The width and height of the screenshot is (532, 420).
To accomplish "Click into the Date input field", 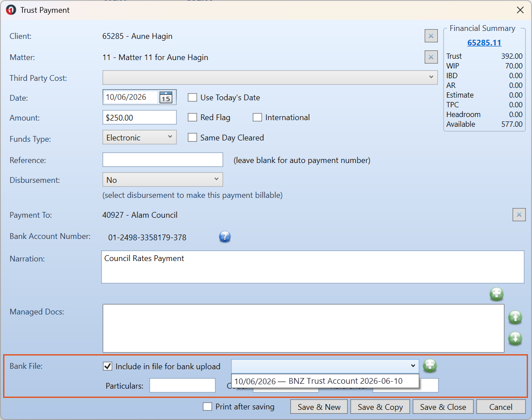I will tap(131, 97).
